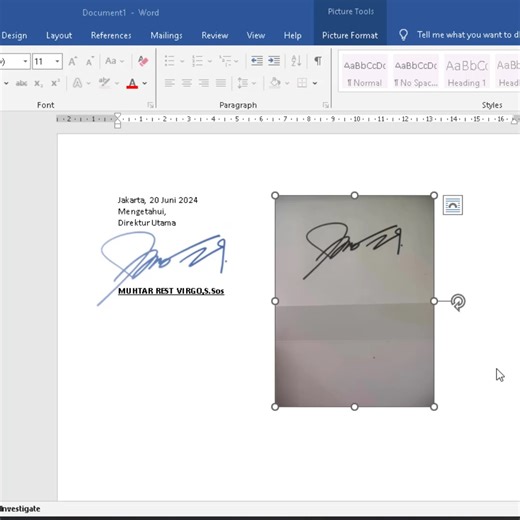
Task: Click the Clear All Formatting icon
Action: click(x=143, y=61)
